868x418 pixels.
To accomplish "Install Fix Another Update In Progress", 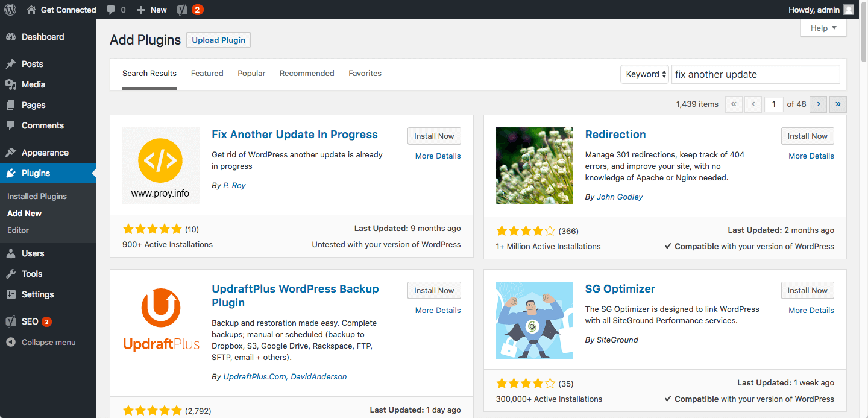I will tap(434, 136).
